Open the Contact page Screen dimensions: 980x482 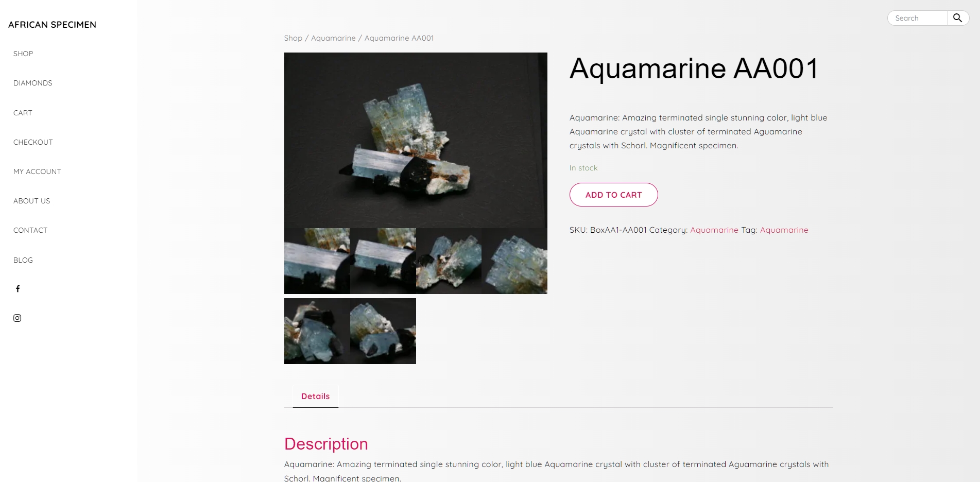coord(30,230)
